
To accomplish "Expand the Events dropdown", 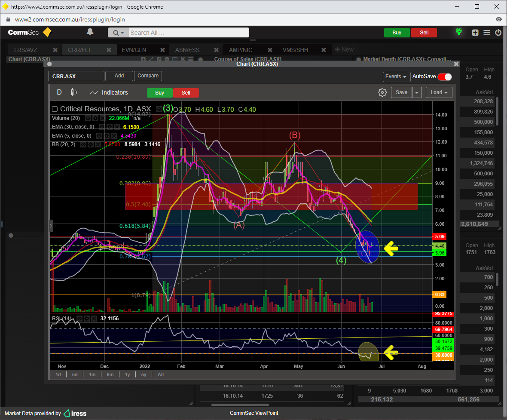I will [396, 77].
